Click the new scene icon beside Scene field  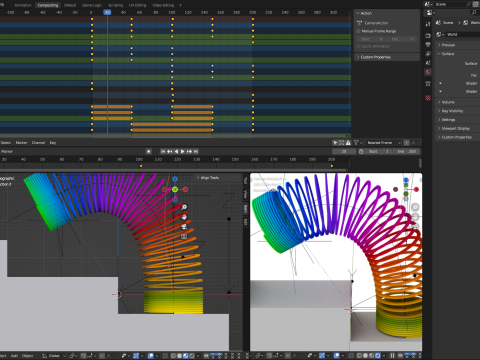476,4
